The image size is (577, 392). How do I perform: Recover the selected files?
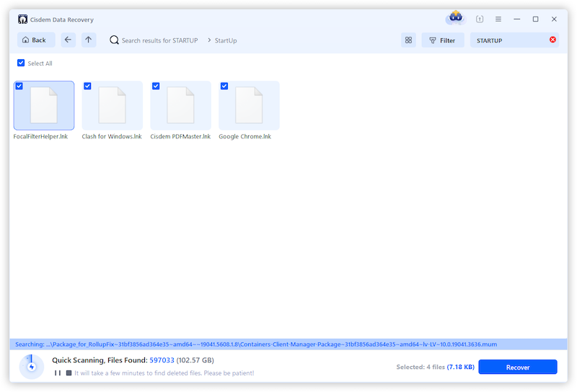518,367
